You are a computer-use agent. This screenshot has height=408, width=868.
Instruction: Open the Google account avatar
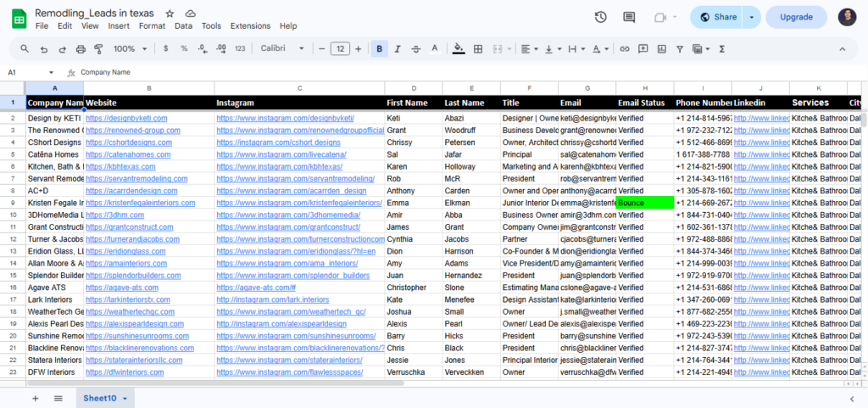pos(847,17)
